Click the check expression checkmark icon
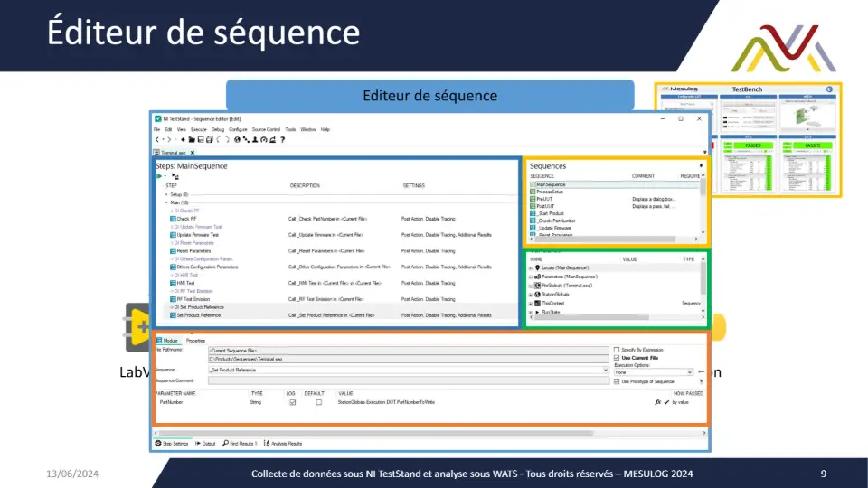This screenshot has width=868, height=488. click(x=666, y=402)
